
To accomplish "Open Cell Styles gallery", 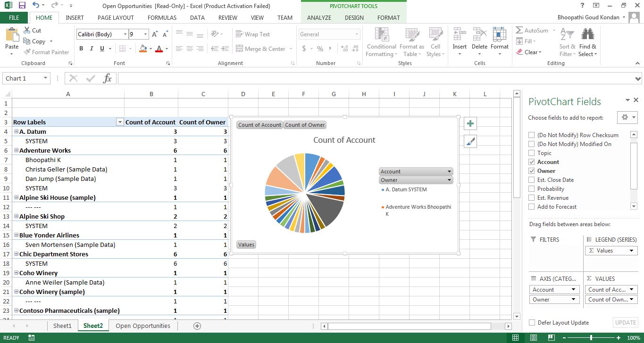I will click(435, 42).
